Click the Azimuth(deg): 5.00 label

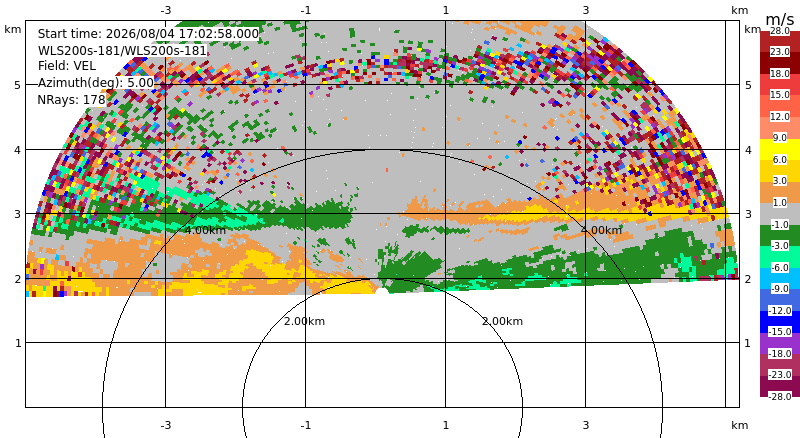tap(95, 83)
